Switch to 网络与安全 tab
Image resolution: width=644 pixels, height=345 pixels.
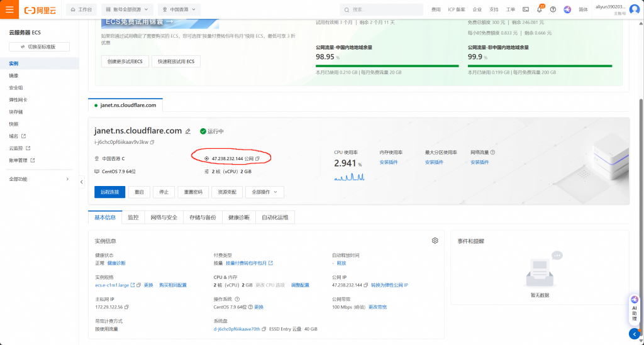pyautogui.click(x=164, y=217)
